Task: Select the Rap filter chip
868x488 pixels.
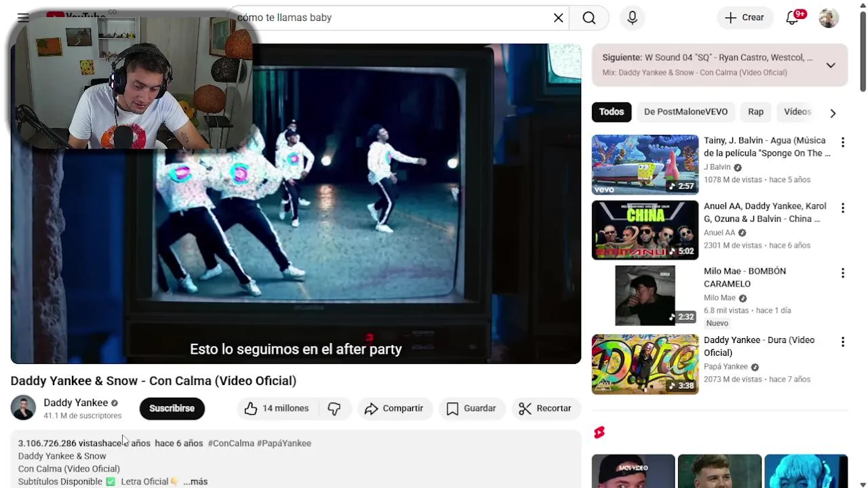Action: click(755, 112)
